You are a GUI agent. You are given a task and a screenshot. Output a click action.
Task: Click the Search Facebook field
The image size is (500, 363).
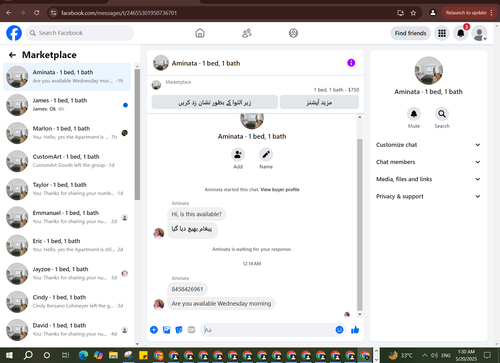[80, 33]
